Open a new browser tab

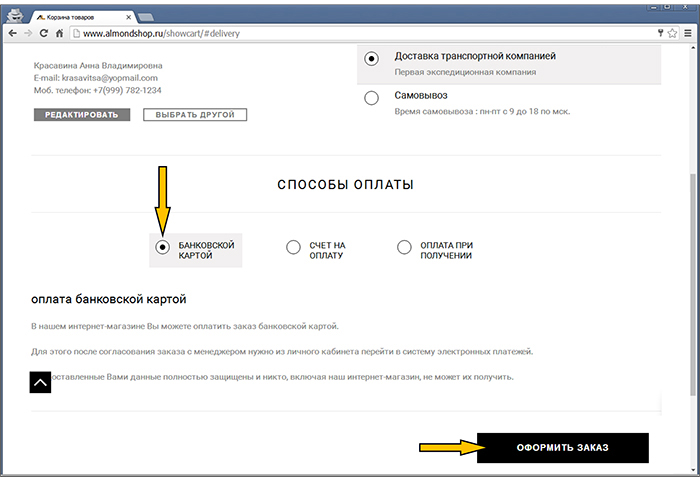click(x=146, y=17)
